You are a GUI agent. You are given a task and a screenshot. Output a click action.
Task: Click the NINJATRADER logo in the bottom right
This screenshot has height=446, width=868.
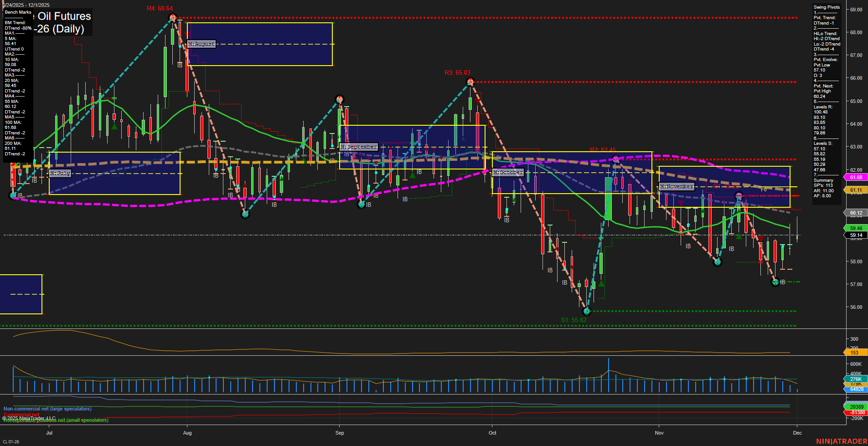tap(841, 441)
